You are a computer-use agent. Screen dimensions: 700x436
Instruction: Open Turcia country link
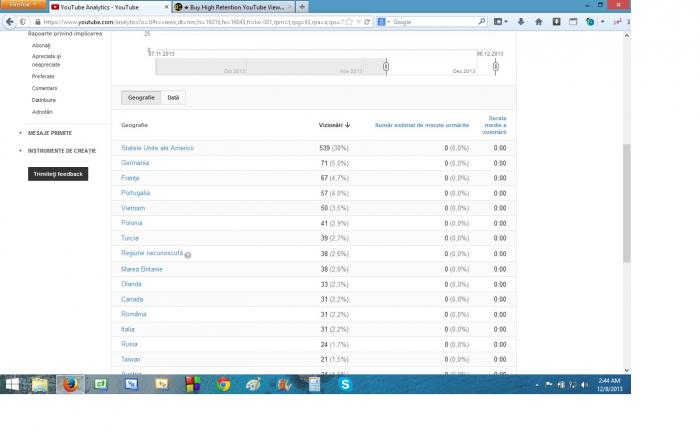pyautogui.click(x=130, y=238)
